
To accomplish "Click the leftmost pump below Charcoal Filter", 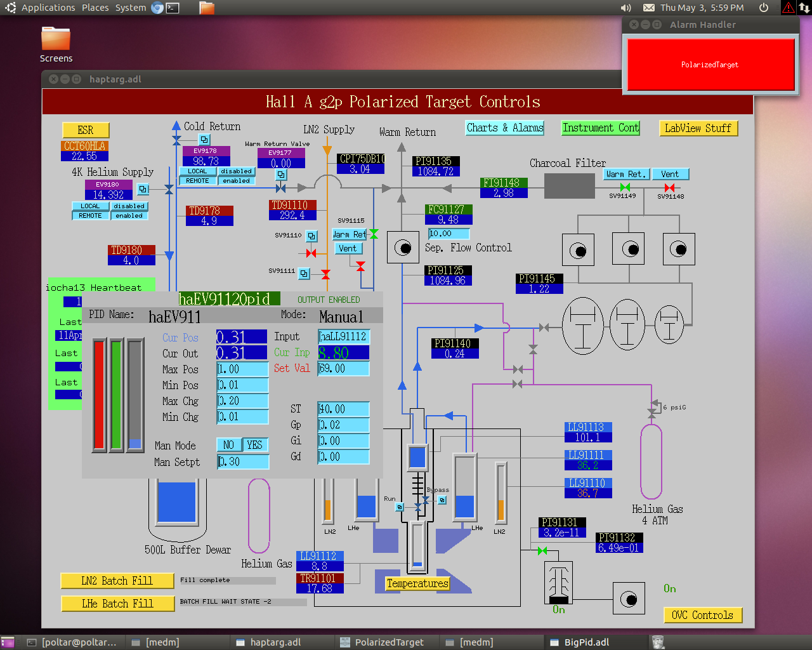I will point(578,249).
